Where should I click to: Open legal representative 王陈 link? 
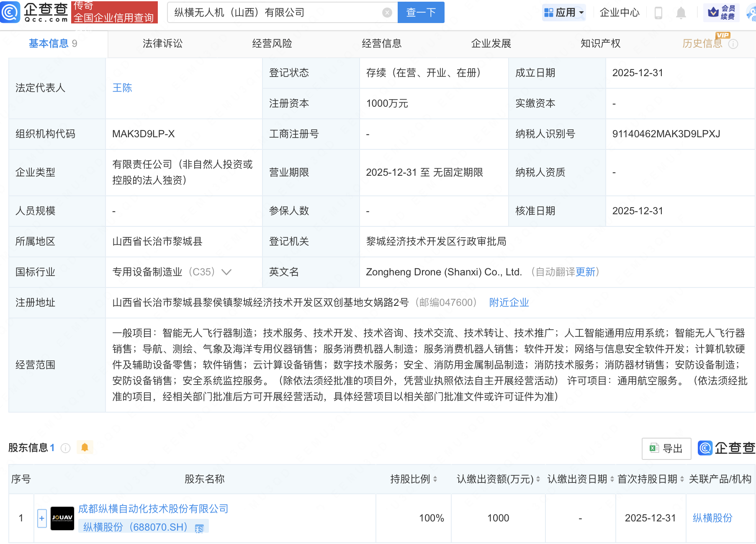[x=122, y=88]
